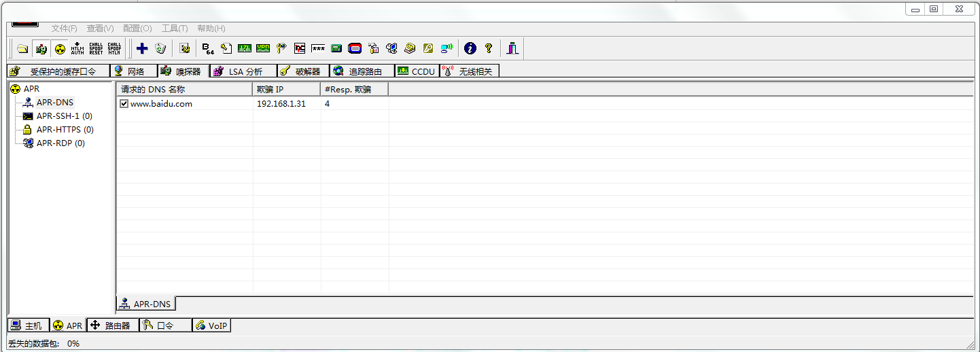Click the green VPN password decoder icon
The width and height of the screenshot is (980, 352).
[x=263, y=48]
